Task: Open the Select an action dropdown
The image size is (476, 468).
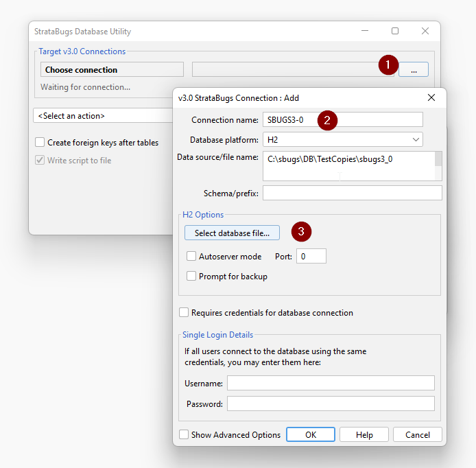Action: (103, 116)
